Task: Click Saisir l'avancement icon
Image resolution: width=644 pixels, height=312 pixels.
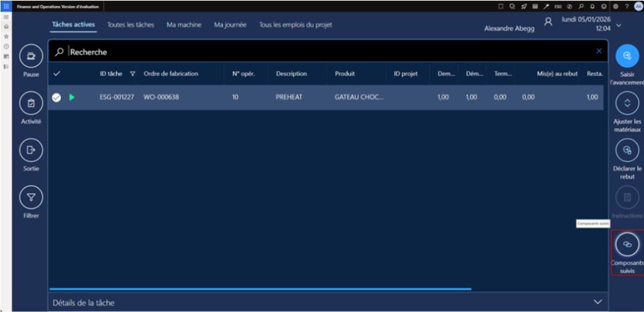Action: (626, 56)
